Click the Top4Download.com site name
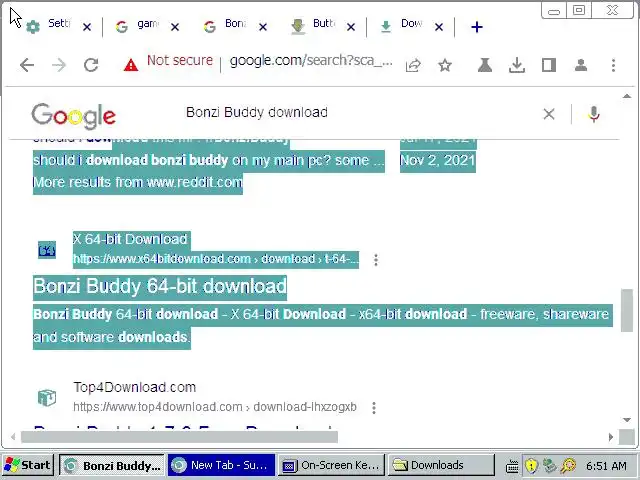 (x=135, y=387)
